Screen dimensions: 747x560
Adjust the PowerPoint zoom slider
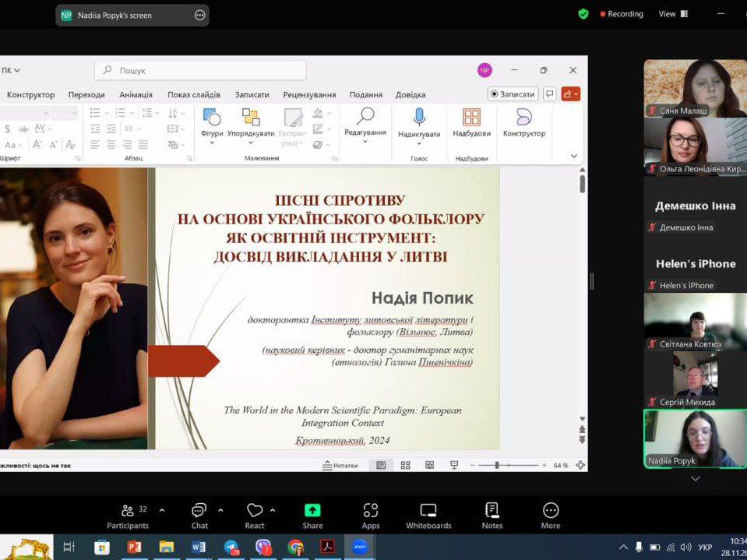point(497,465)
